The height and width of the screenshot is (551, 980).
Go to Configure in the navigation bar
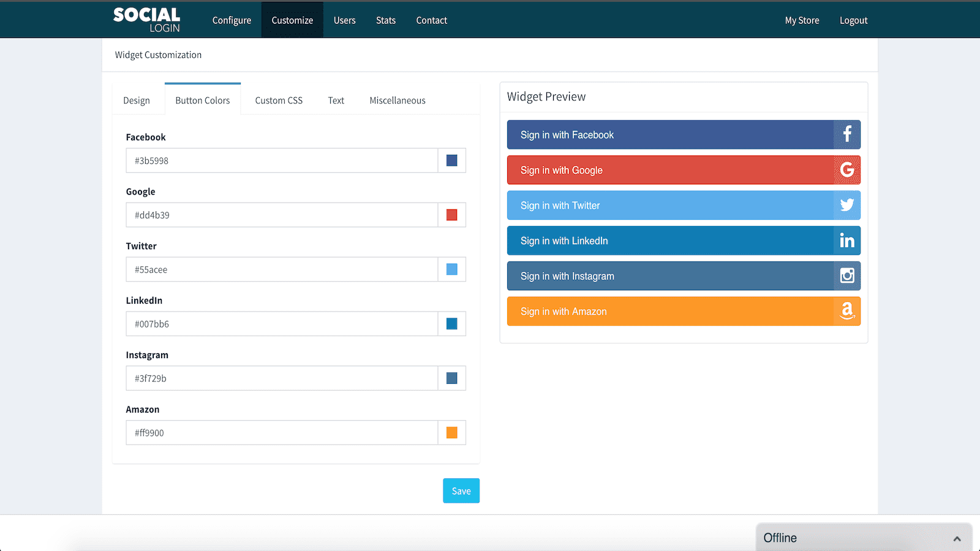coord(232,20)
